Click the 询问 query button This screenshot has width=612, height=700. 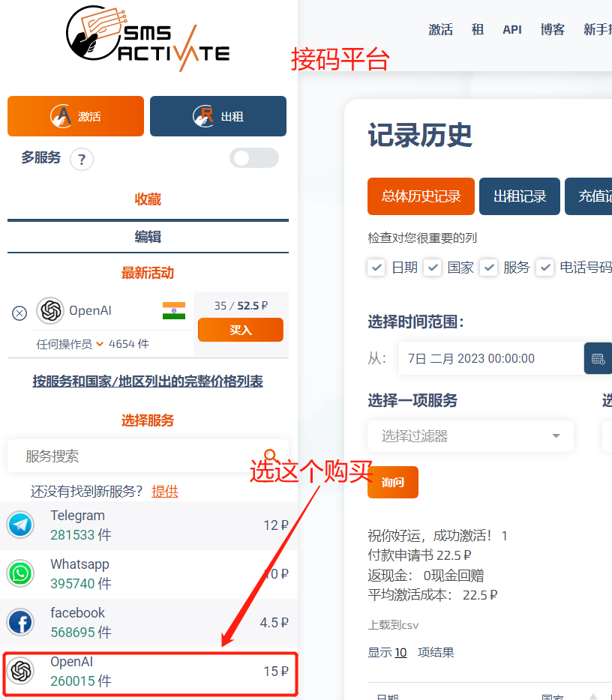393,482
